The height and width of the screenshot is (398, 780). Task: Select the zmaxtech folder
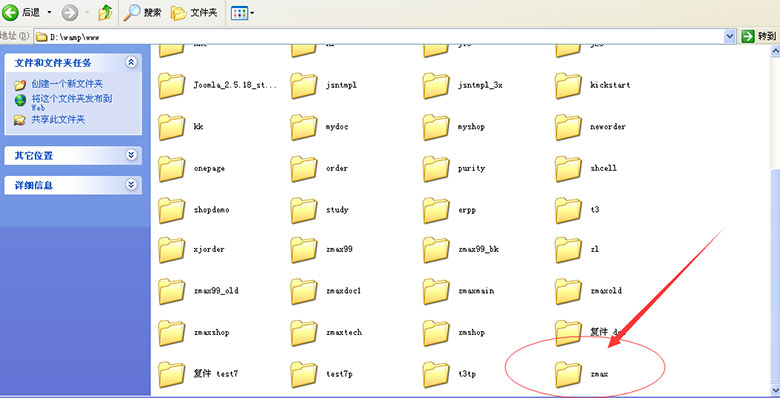(x=326, y=333)
